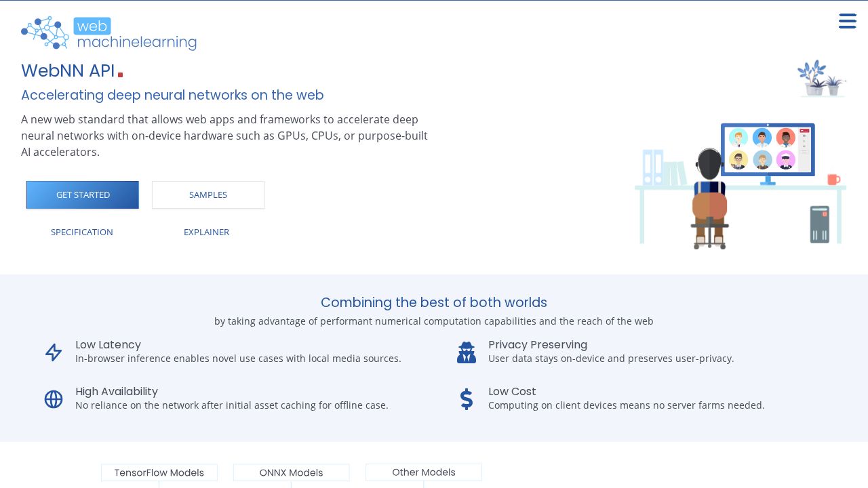The width and height of the screenshot is (868, 488).
Task: Click 'User data stays on-device' description
Action: [611, 358]
